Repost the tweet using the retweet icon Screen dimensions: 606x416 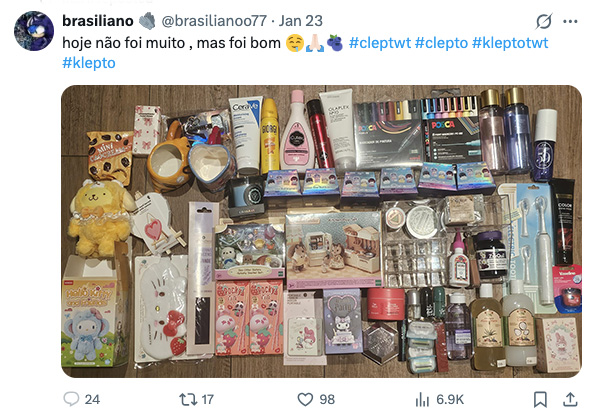(x=187, y=399)
